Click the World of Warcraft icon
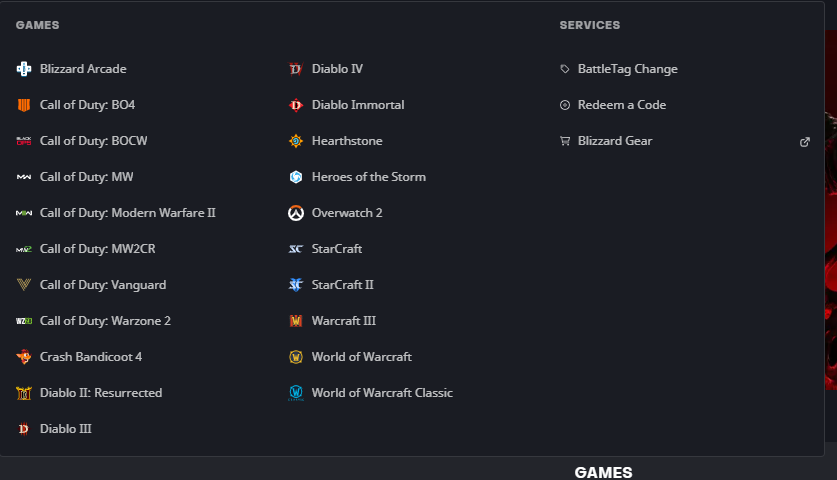The height and width of the screenshot is (480, 837). click(x=295, y=357)
